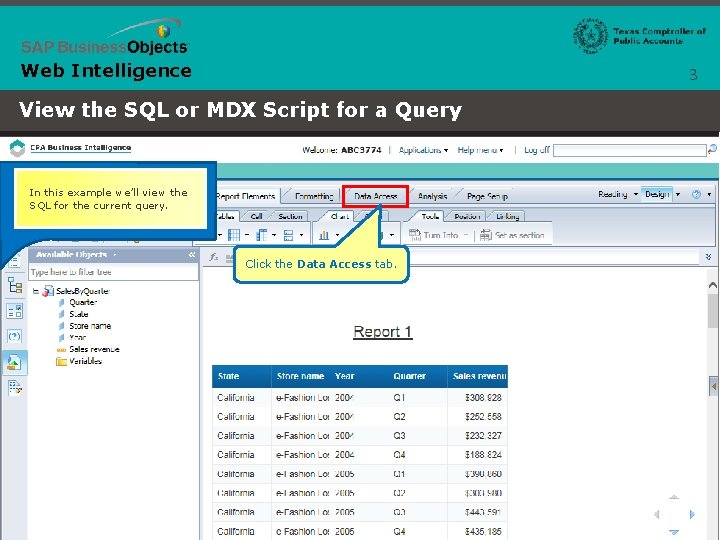Click the help question mark icon
Image resolution: width=720 pixels, height=540 pixels.
click(x=696, y=194)
